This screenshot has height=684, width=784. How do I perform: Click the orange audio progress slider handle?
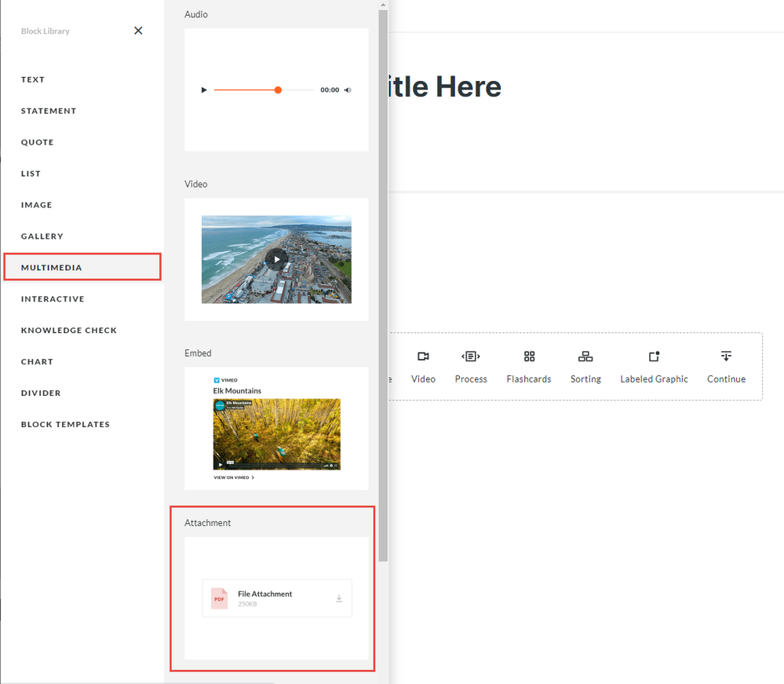tap(278, 90)
